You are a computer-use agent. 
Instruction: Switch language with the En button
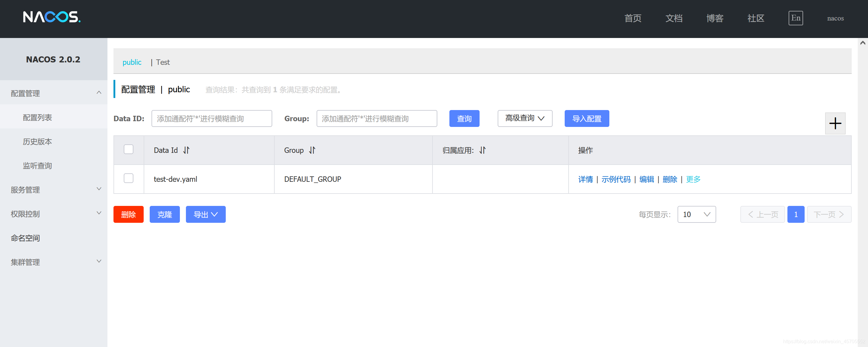(x=796, y=18)
